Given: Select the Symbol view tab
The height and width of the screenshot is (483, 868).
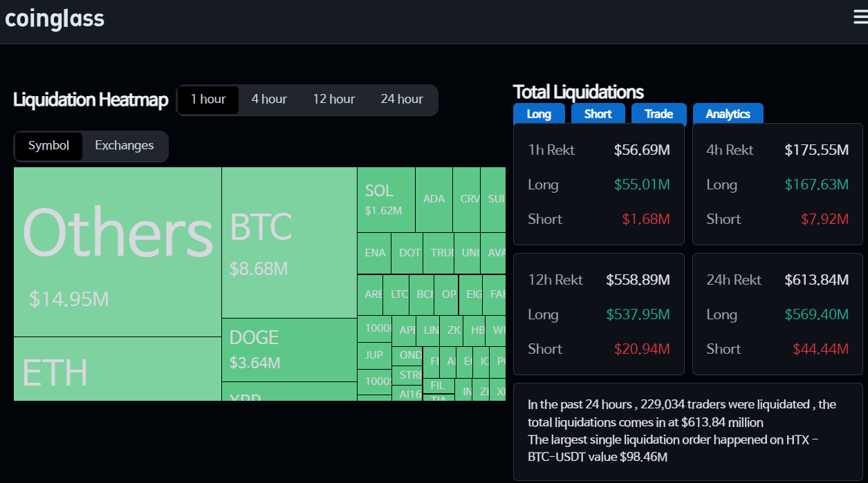Looking at the screenshot, I should pyautogui.click(x=48, y=146).
